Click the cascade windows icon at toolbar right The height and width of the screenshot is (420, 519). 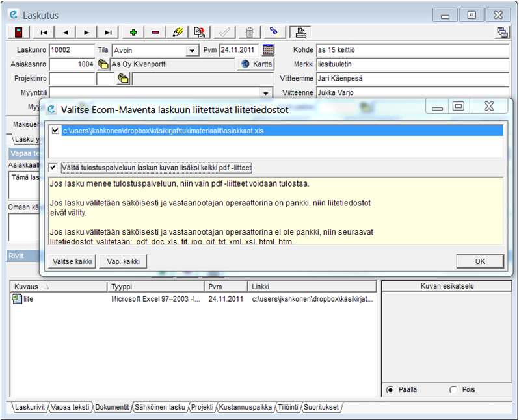[x=503, y=33]
